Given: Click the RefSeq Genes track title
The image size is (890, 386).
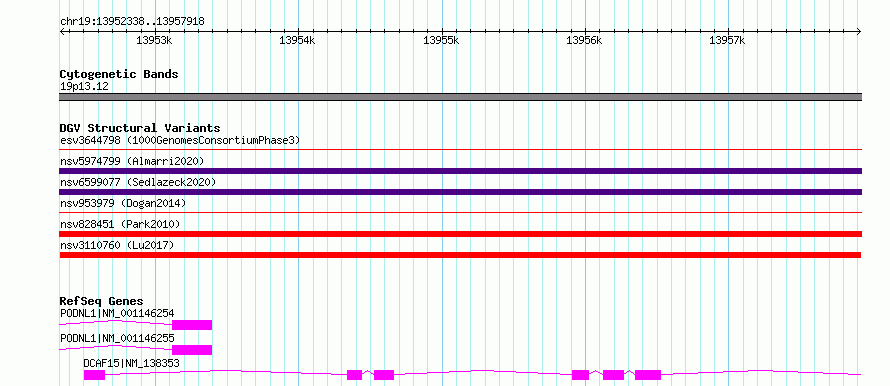Looking at the screenshot, I should (102, 301).
